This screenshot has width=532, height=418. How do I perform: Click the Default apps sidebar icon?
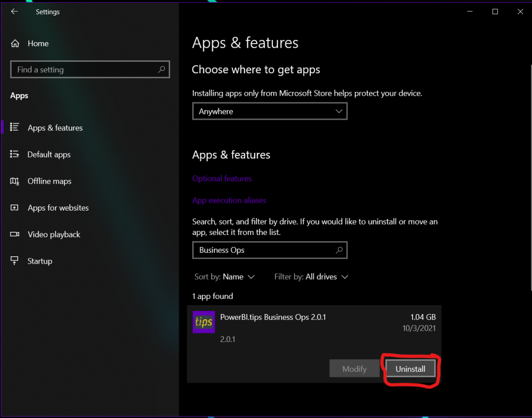15,154
